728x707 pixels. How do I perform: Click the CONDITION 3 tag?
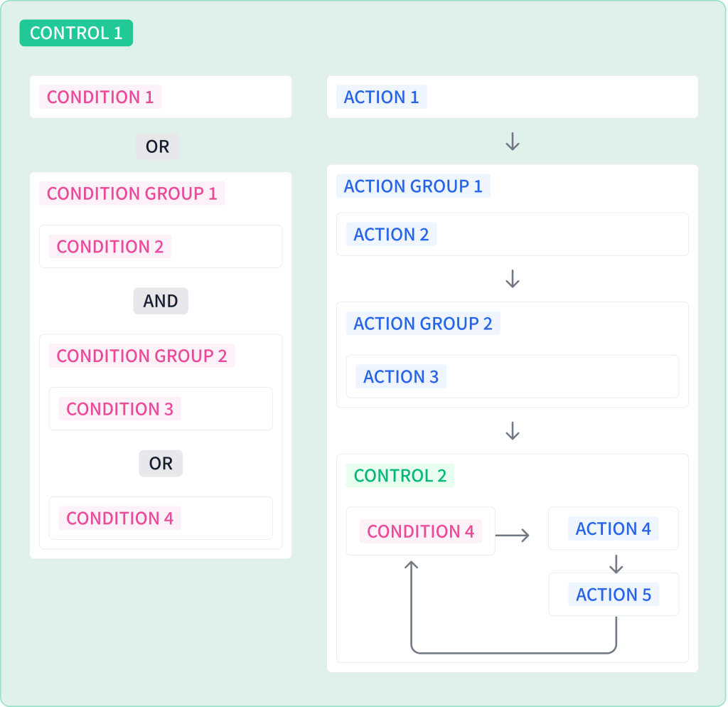pyautogui.click(x=119, y=409)
